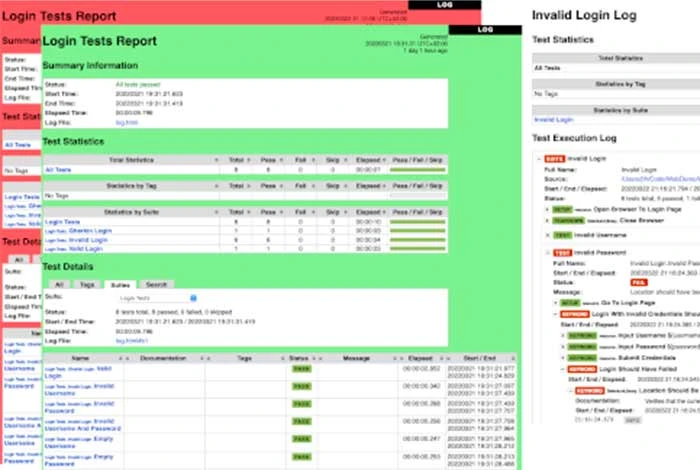Expand the Close Browser teardown keyword
The height and width of the screenshot is (470, 700).
pyautogui.click(x=547, y=220)
